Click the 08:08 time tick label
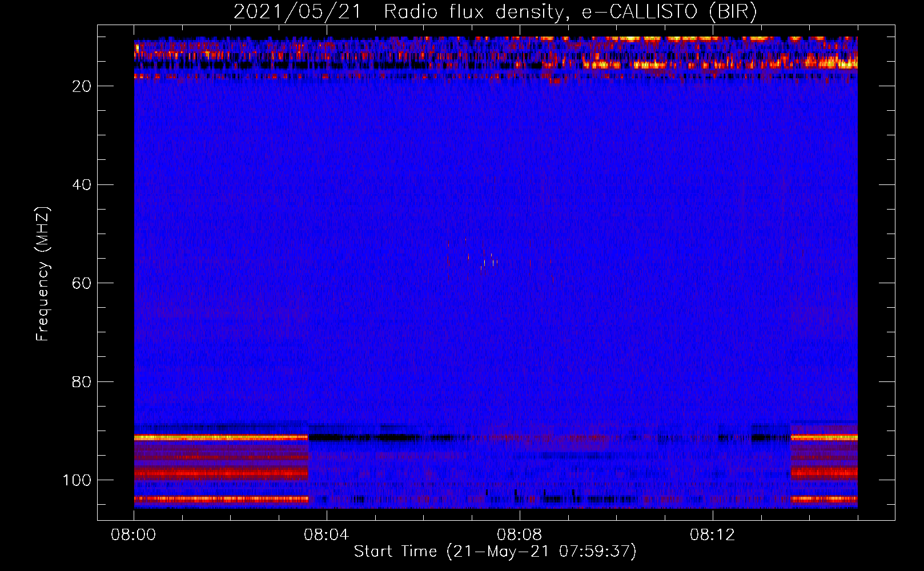 click(520, 535)
